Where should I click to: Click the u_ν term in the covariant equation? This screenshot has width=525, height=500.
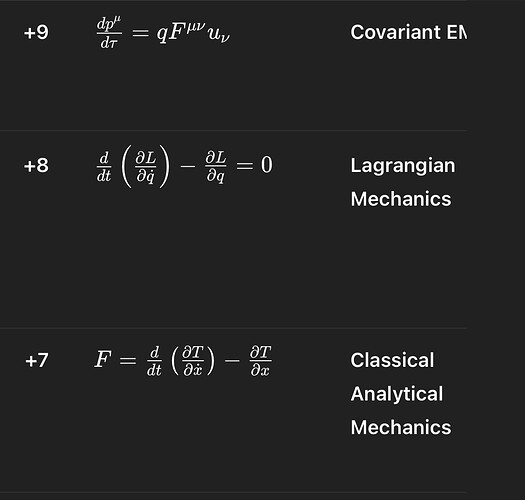coord(219,35)
